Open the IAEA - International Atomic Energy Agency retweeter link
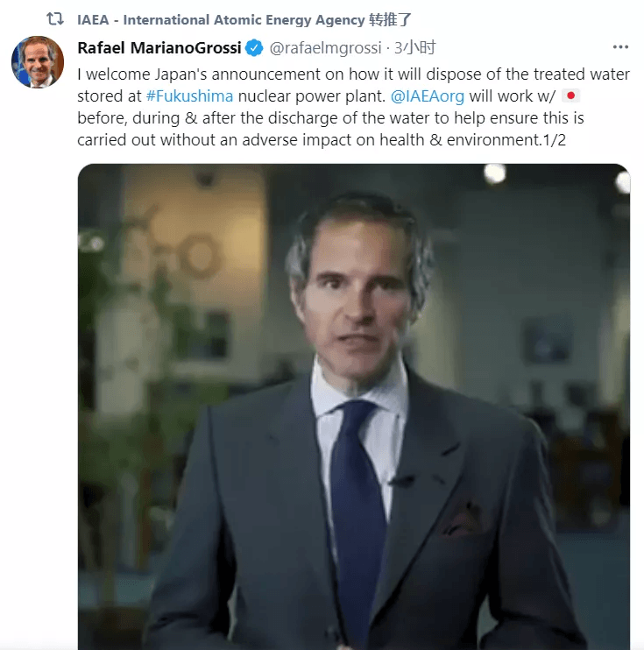The image size is (644, 650). click(221, 20)
